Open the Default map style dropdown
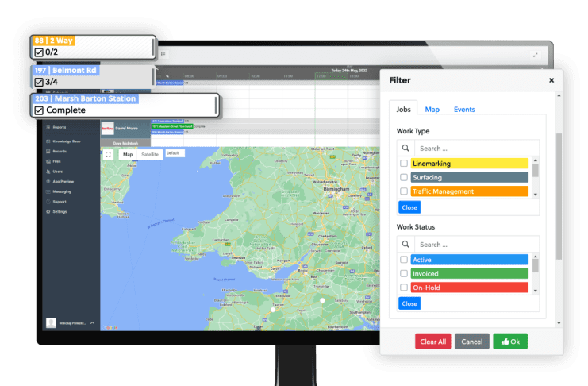588x386 pixels. (174, 153)
